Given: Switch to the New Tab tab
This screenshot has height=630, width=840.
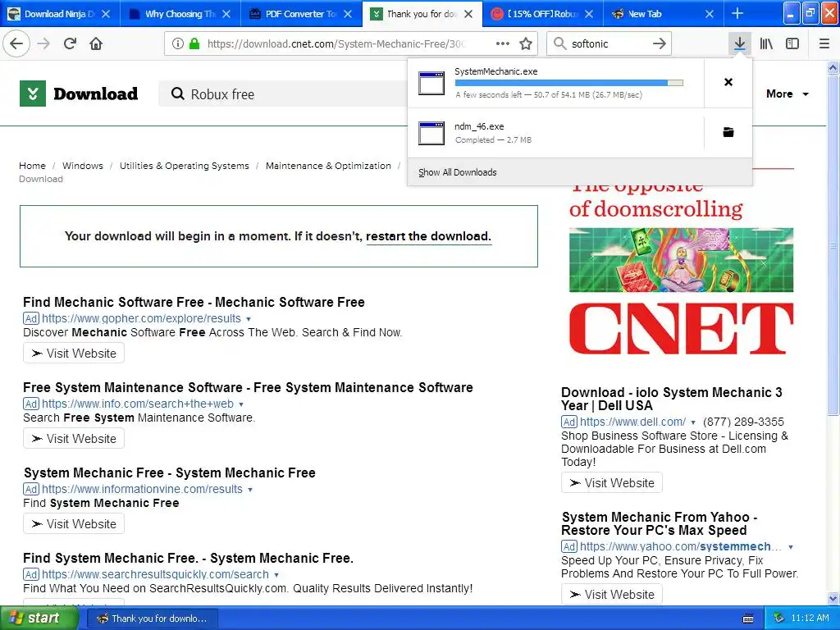Looking at the screenshot, I should 663,14.
